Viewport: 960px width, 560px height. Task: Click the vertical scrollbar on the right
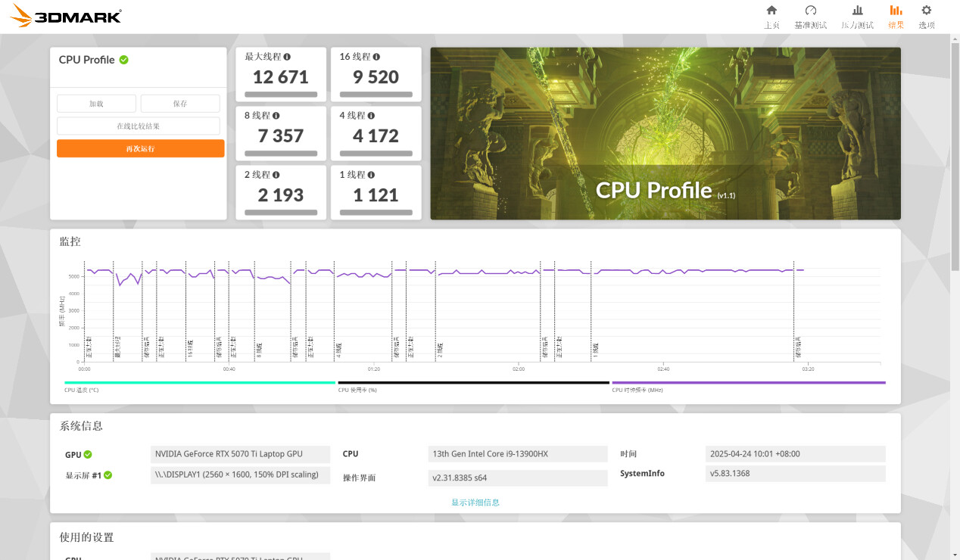pyautogui.click(x=954, y=151)
